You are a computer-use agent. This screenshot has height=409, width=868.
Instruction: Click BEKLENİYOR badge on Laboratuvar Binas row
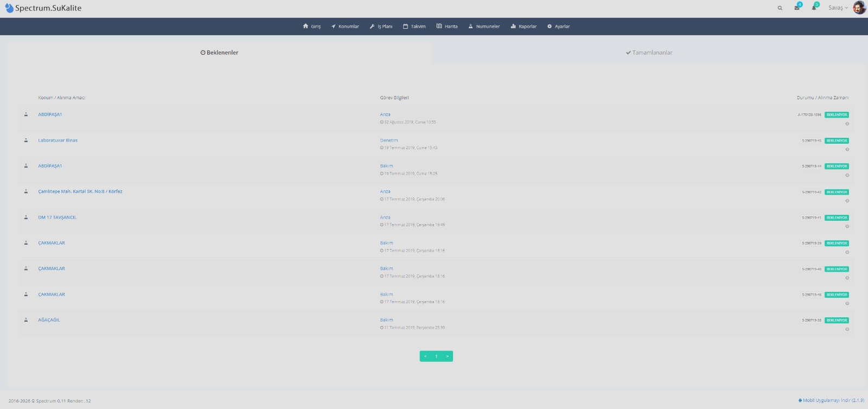tap(837, 140)
